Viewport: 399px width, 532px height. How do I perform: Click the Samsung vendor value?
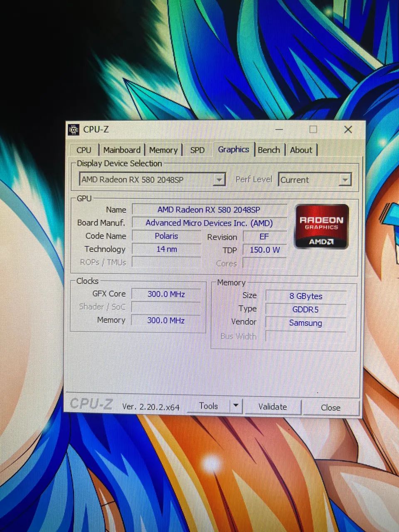pyautogui.click(x=306, y=323)
